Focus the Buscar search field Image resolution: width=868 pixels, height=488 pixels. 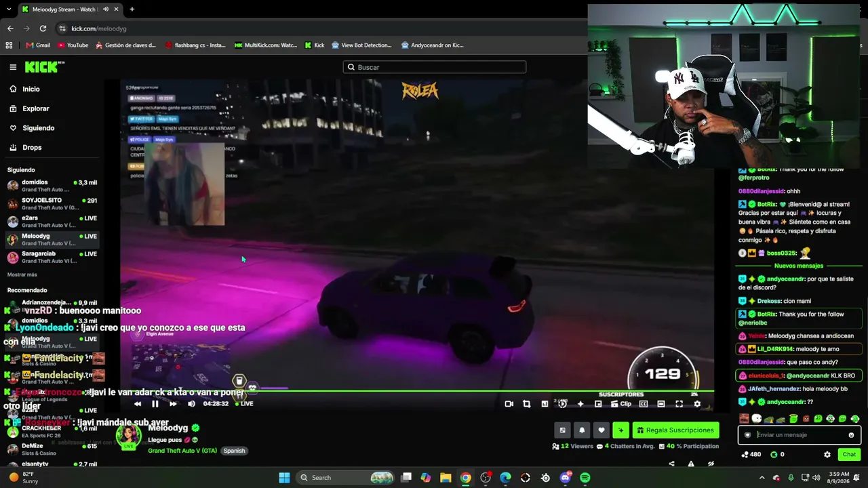click(x=435, y=67)
